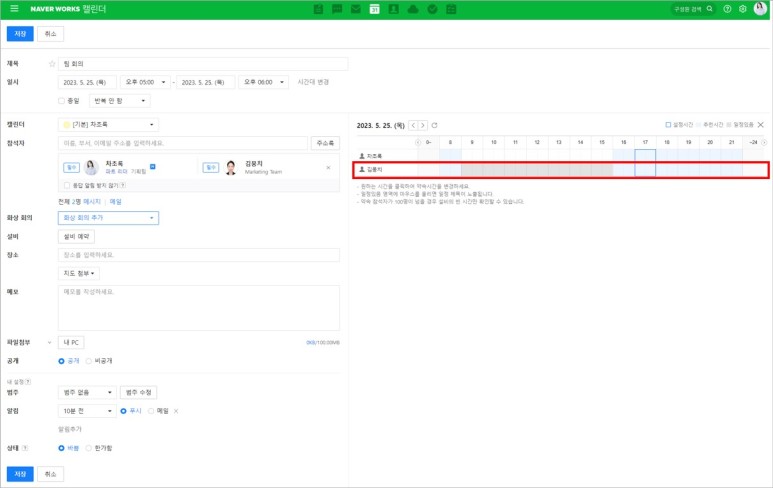Image resolution: width=773 pixels, height=488 pixels.
Task: Click the 제목 title input field
Action: click(x=203, y=64)
